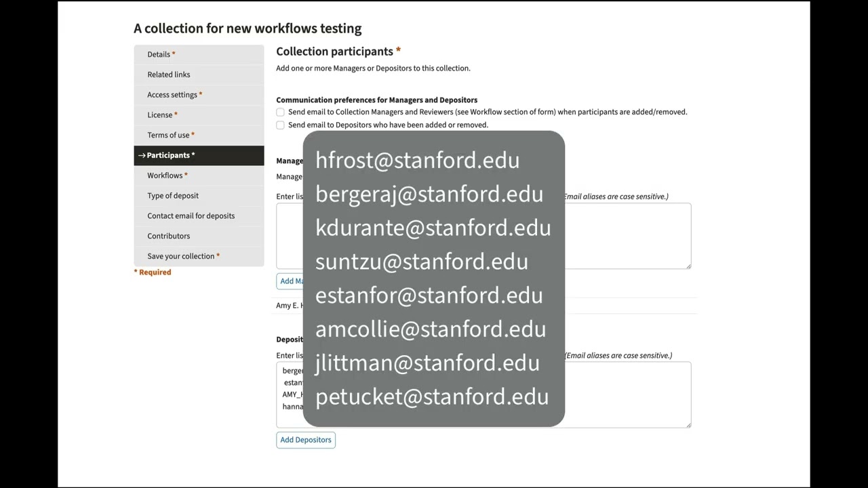Open Terms of use section
Viewport: 868px width, 488px height.
[x=199, y=135]
